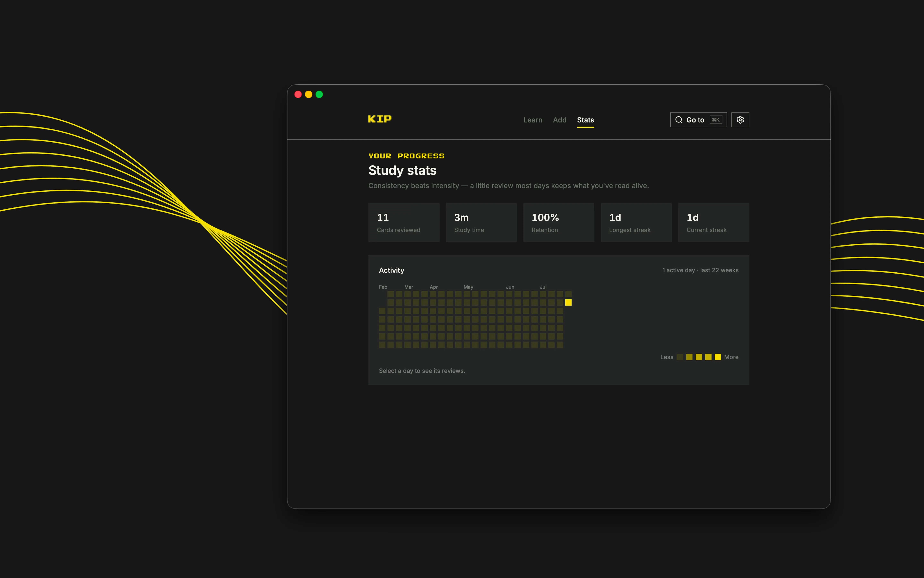Switch to the Learn tab
Viewport: 924px width, 578px height.
pyautogui.click(x=533, y=120)
